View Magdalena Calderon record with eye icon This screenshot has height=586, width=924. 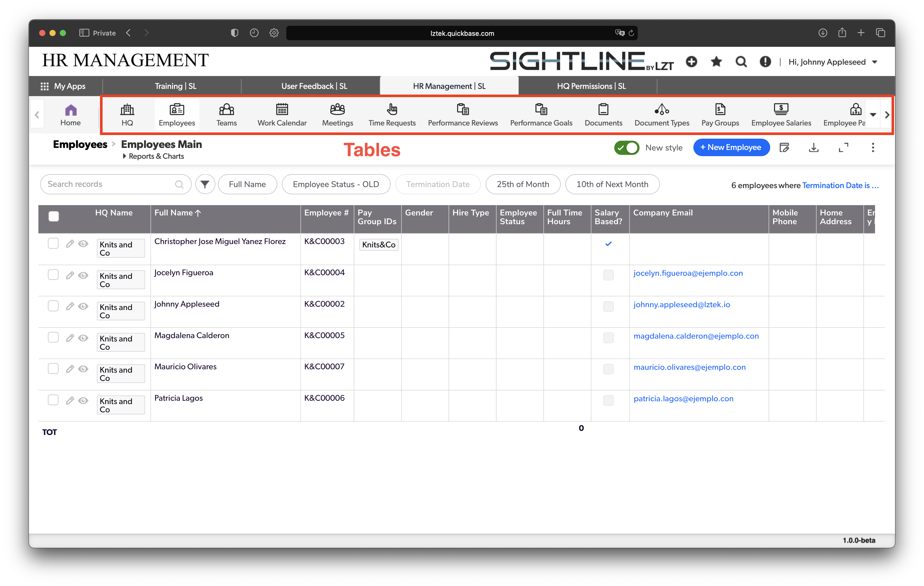pyautogui.click(x=83, y=338)
